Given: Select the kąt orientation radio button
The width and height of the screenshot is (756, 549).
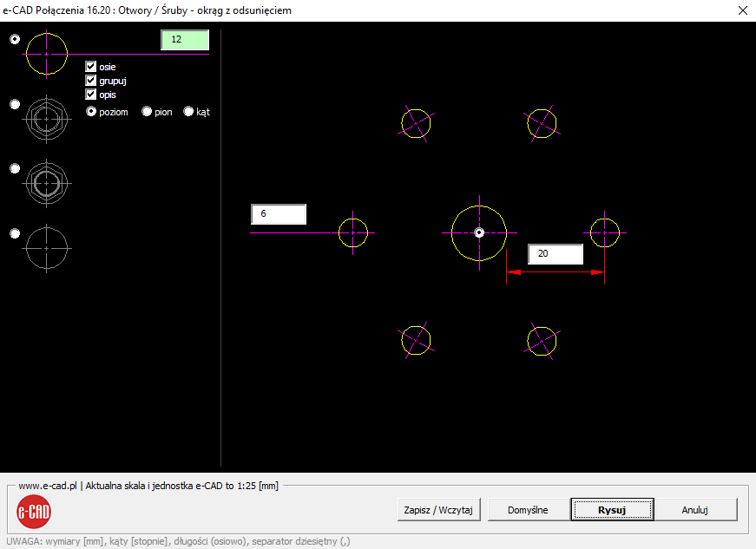Looking at the screenshot, I should tap(188, 112).
